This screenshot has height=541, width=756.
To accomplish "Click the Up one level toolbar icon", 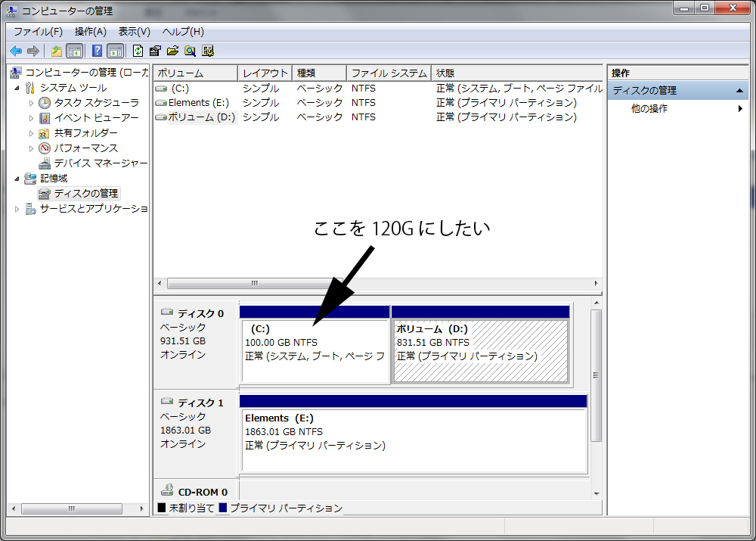I will pyautogui.click(x=57, y=51).
